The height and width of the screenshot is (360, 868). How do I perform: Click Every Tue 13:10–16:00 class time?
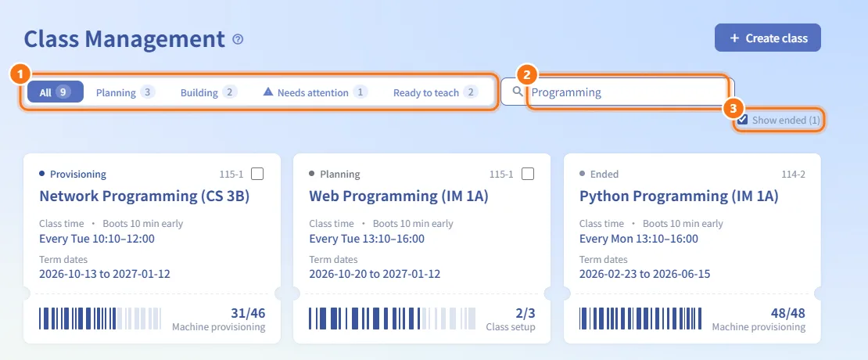367,239
